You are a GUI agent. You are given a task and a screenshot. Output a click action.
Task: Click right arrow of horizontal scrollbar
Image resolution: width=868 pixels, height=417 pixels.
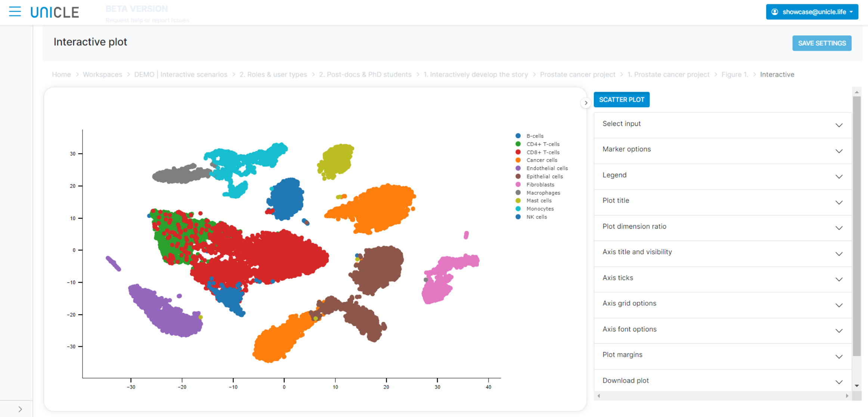pos(847,396)
